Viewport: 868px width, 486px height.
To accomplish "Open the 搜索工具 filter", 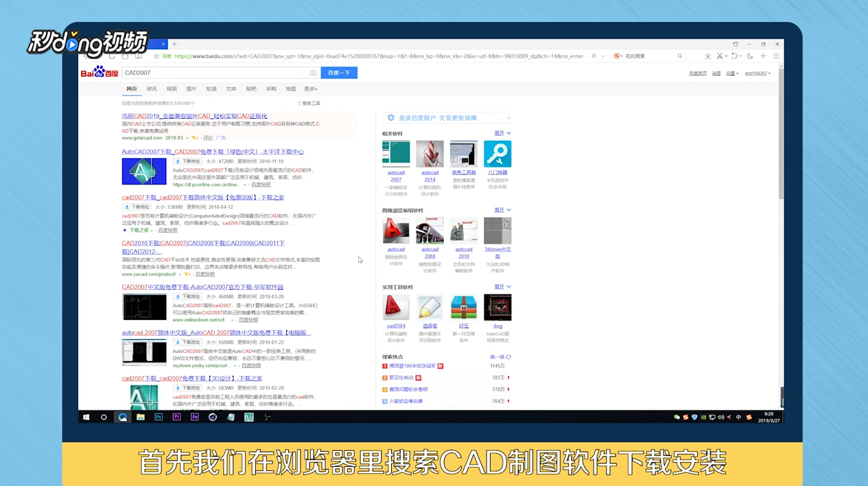I will (309, 104).
